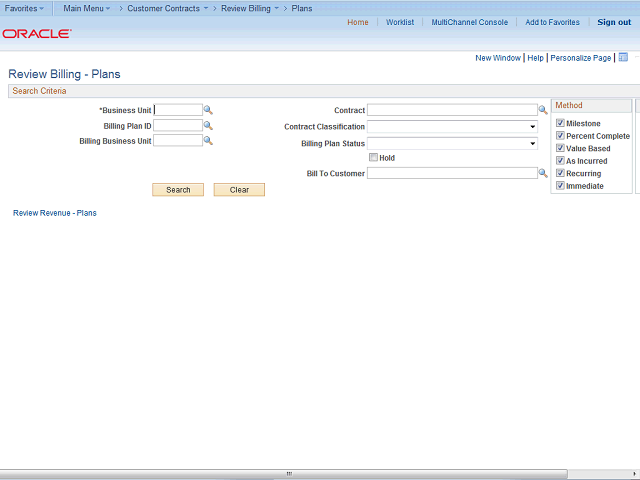Image resolution: width=640 pixels, height=480 pixels.
Task: Open the Main Menu navigation
Action: (87, 8)
